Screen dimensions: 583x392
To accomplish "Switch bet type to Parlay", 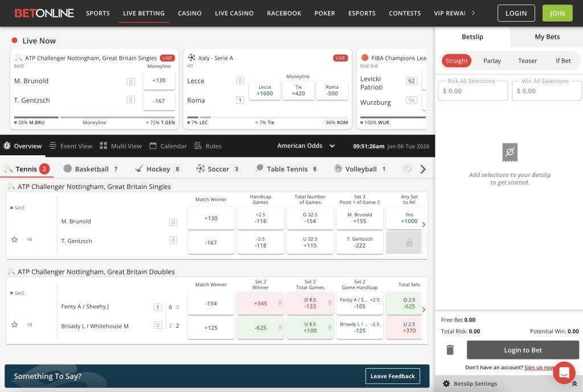I will (x=492, y=60).
